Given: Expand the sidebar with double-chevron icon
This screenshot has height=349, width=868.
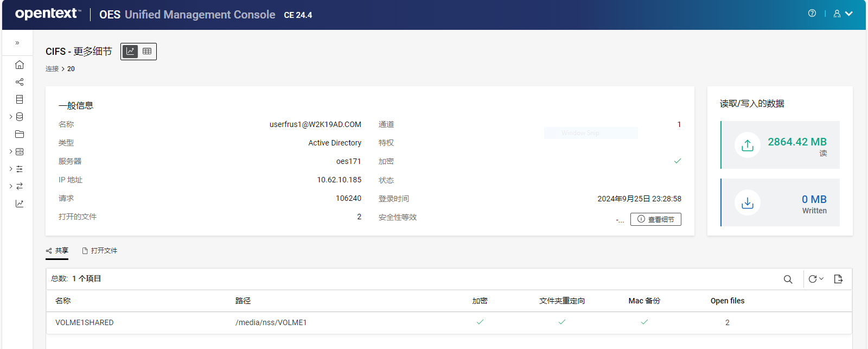Looking at the screenshot, I should coord(17,43).
